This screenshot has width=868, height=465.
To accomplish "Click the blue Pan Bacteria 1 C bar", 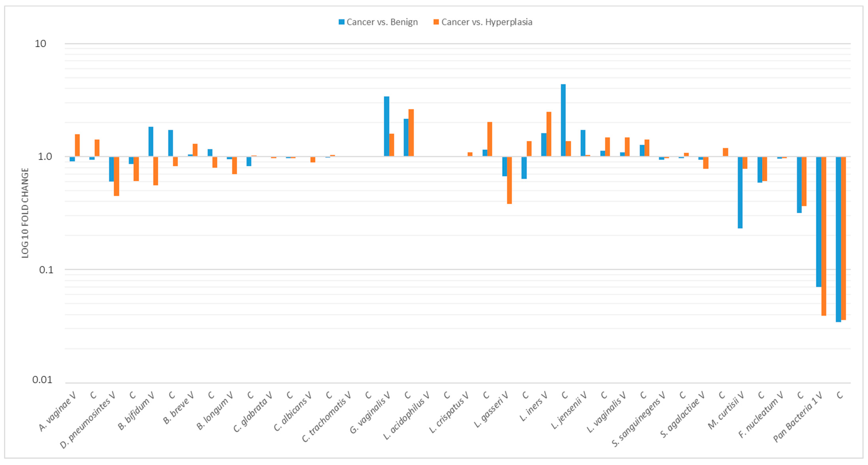I will pos(838,239).
